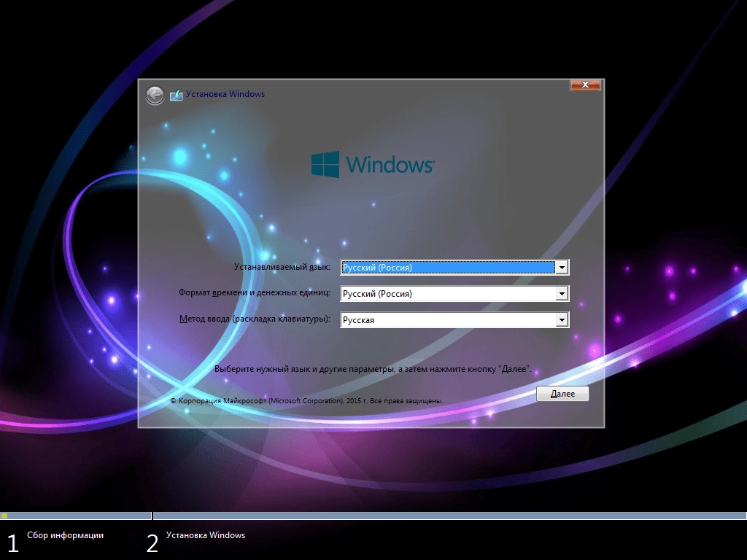The image size is (747, 560).
Task: Click the Microsoft copyright text line
Action: pos(306,400)
